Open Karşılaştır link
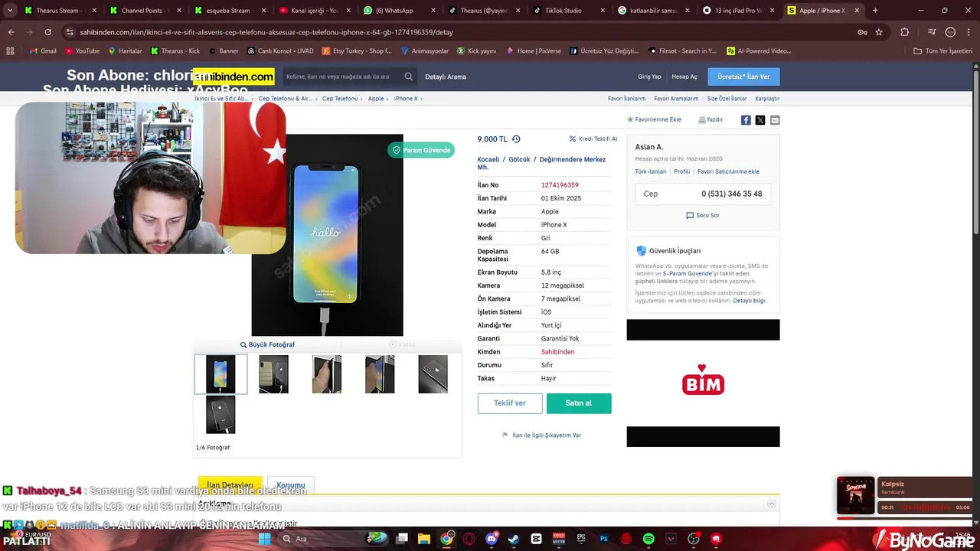The width and height of the screenshot is (980, 551). click(x=767, y=99)
